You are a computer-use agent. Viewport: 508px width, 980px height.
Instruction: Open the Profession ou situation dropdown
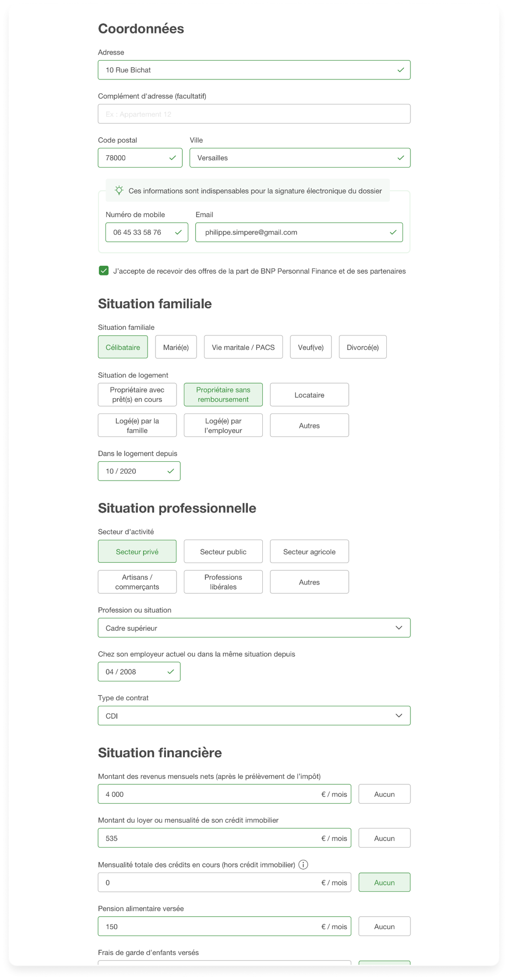(x=254, y=628)
